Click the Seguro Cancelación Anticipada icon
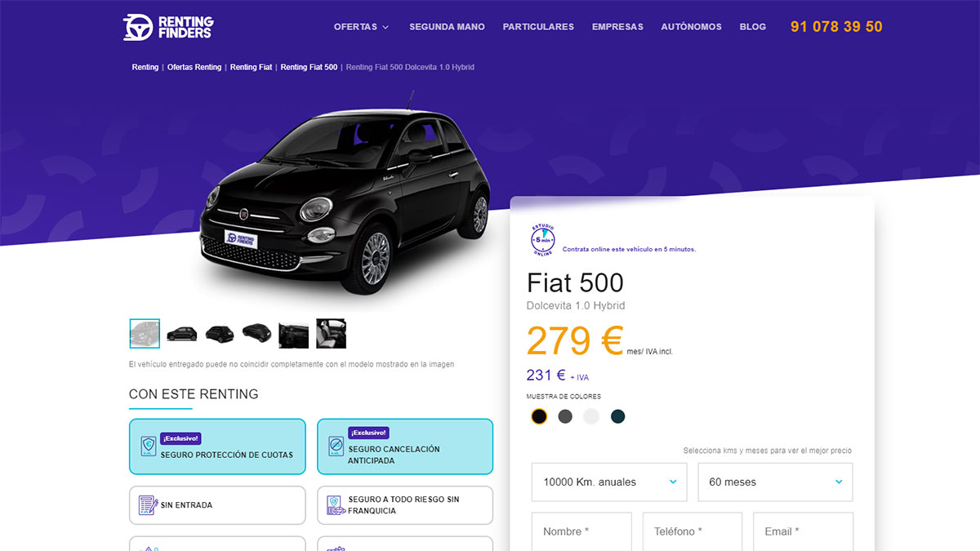 coord(336,447)
